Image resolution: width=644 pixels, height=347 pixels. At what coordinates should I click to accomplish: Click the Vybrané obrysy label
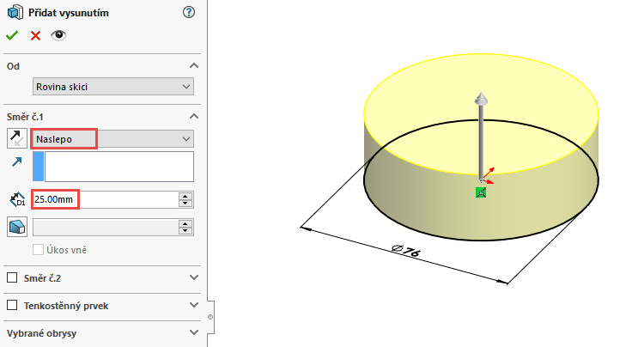pyautogui.click(x=41, y=333)
